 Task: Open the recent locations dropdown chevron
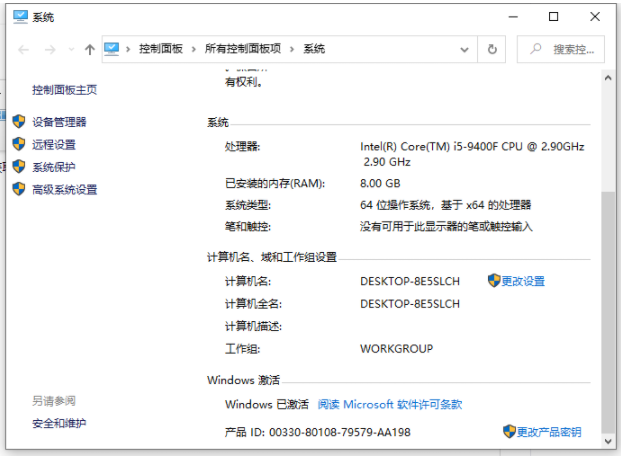(70, 49)
